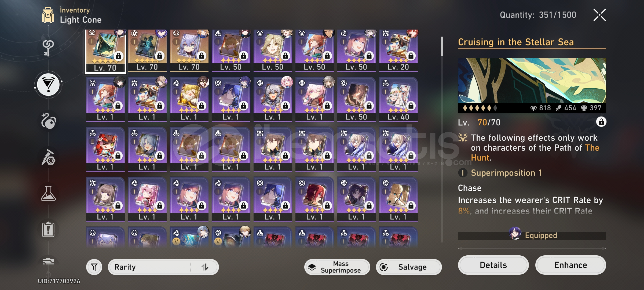Screen dimensions: 644x290
Task: Open the missions clipboard sidebar tab
Action: click(x=48, y=230)
